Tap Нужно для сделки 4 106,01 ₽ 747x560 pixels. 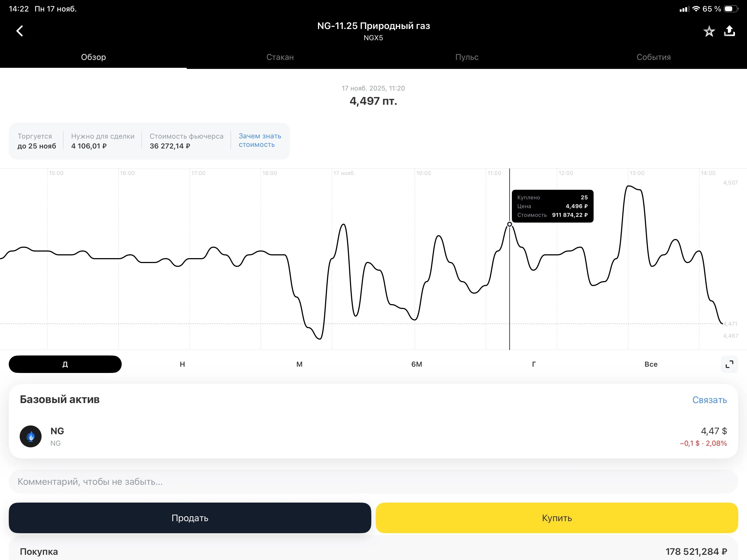click(103, 141)
